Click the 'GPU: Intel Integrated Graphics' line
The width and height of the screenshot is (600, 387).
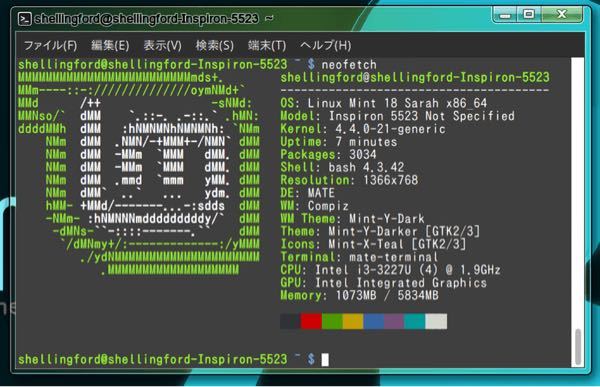[384, 283]
